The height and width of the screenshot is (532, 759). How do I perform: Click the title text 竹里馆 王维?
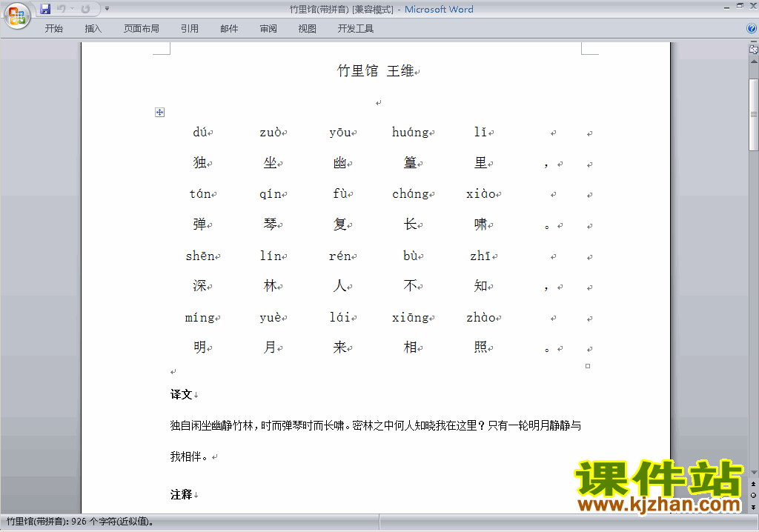(376, 71)
